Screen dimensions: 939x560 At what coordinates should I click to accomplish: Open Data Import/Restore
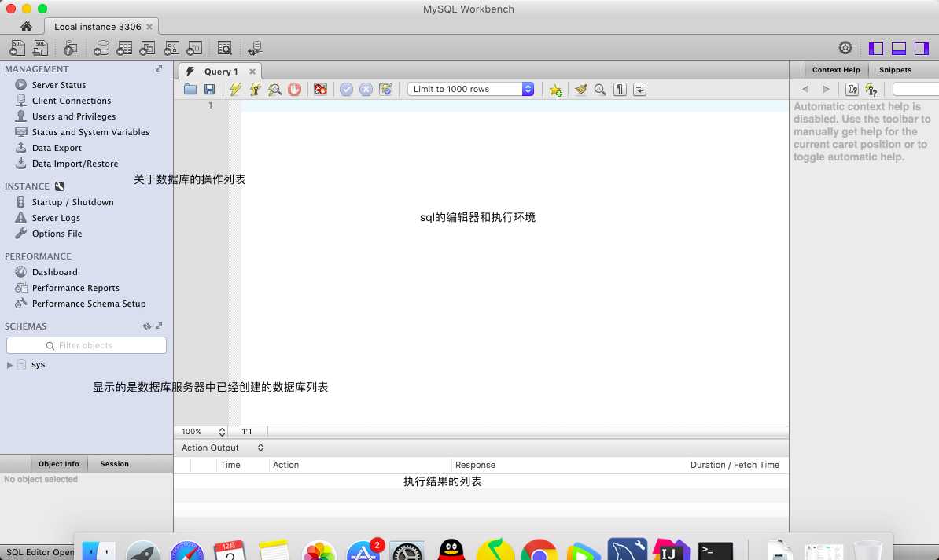tap(75, 164)
